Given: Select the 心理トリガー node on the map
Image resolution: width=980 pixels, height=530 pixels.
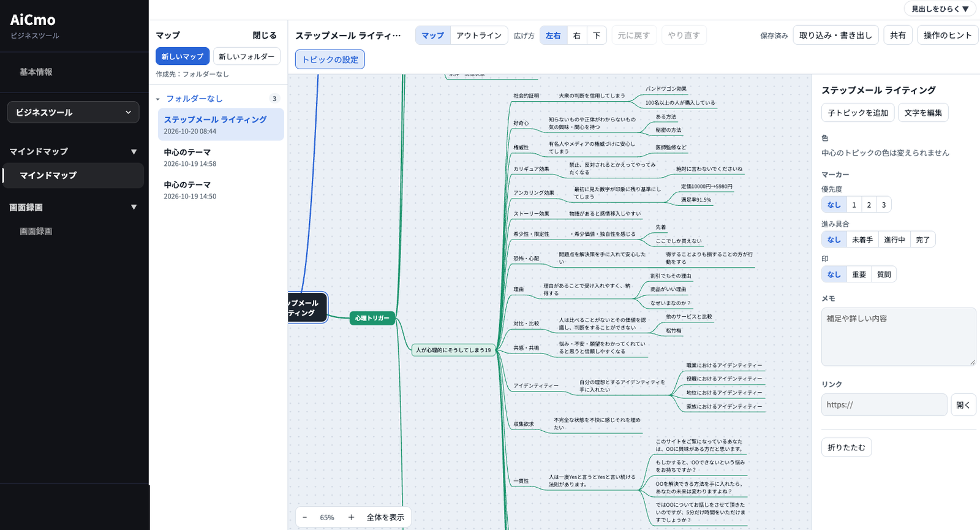Looking at the screenshot, I should (372, 318).
